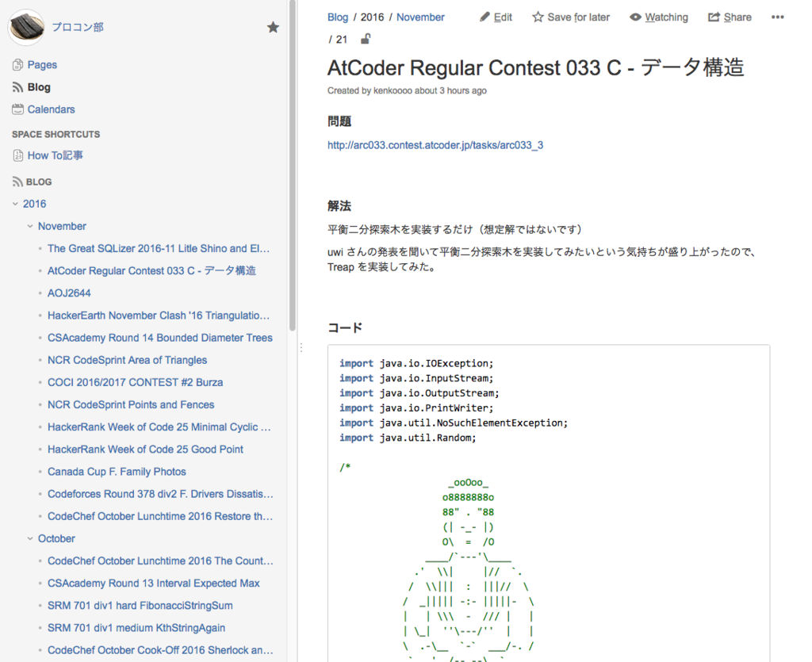This screenshot has width=812, height=662.
Task: Open the Blog section in the sidebar
Action: [x=39, y=87]
